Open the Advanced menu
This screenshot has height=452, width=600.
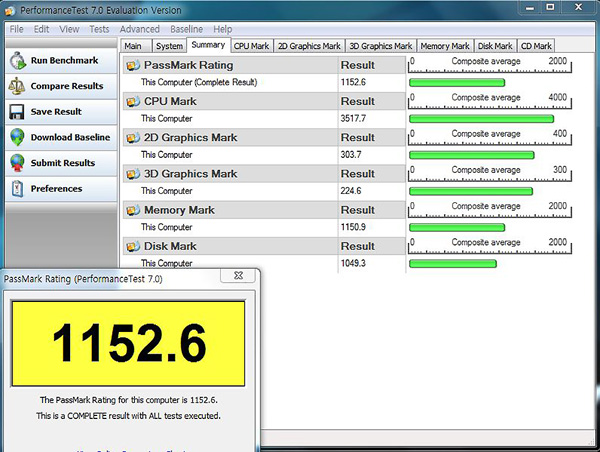140,29
